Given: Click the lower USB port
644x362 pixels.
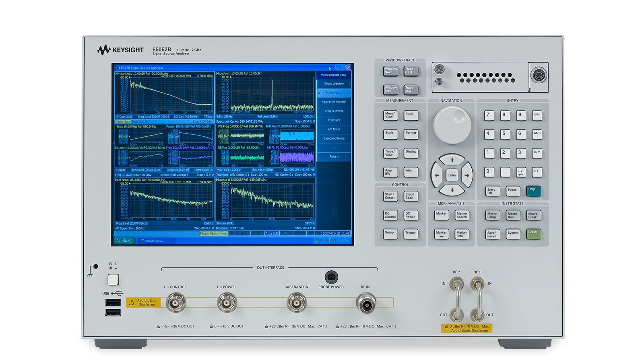Looking at the screenshot, I should (113, 312).
